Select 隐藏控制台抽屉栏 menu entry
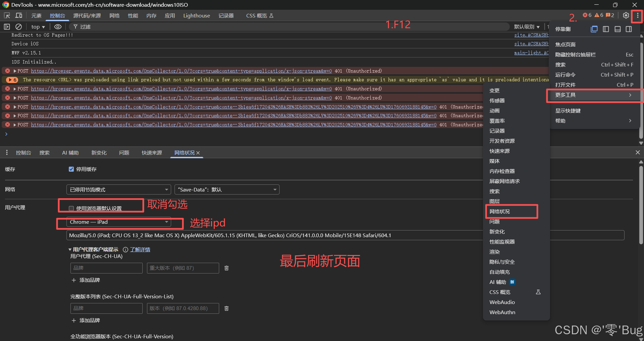644x341 pixels. (x=594, y=54)
